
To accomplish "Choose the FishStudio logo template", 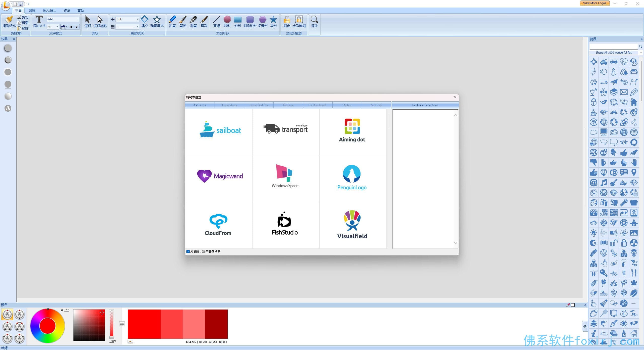I will [286, 225].
